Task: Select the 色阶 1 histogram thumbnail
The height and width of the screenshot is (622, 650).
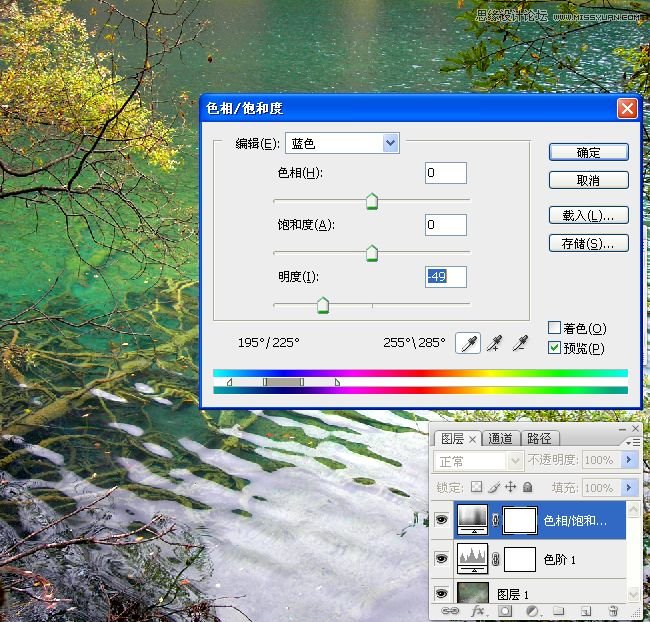Action: click(x=472, y=559)
